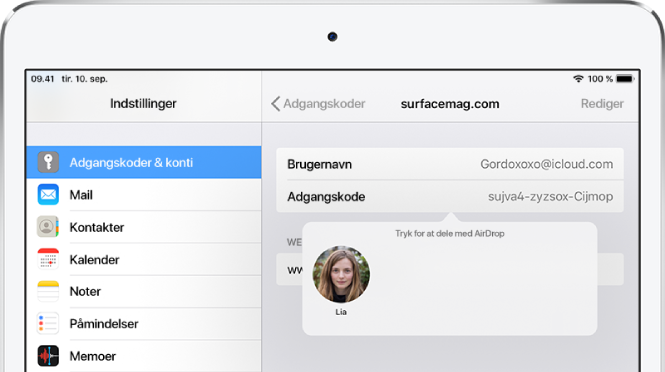Tap the Rediger button
The image size is (665, 372).
pos(602,104)
